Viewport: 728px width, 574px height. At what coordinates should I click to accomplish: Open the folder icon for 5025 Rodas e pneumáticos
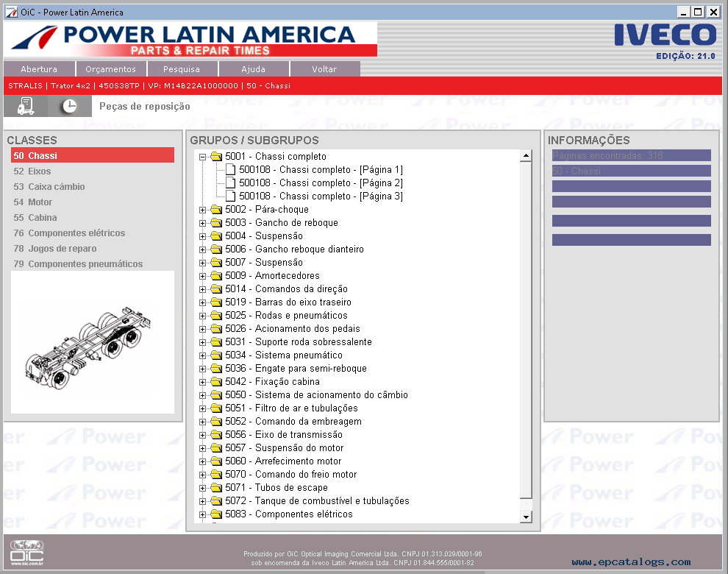point(216,316)
